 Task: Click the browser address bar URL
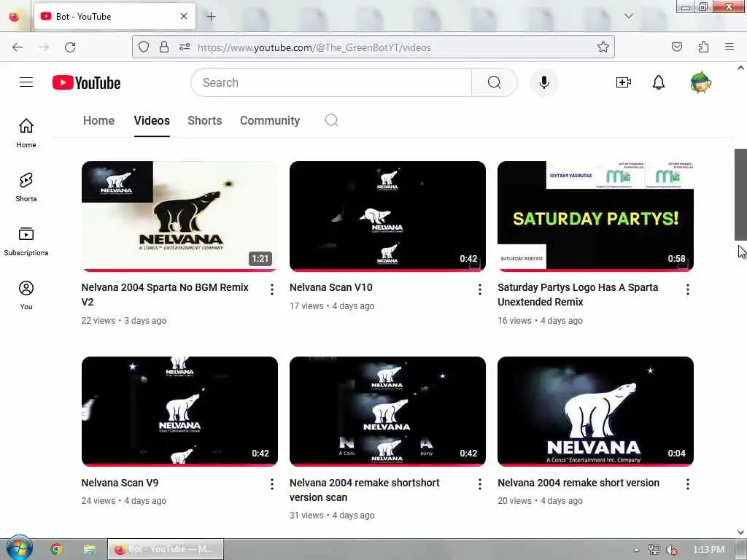coord(314,47)
